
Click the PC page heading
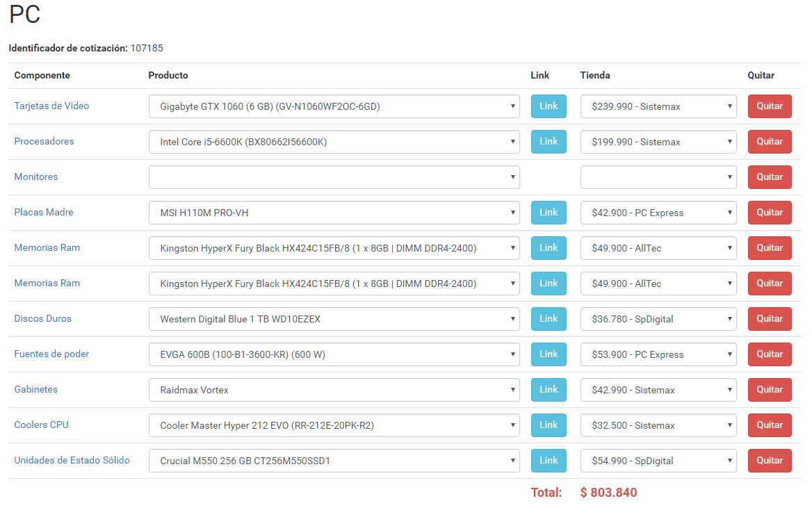point(25,14)
